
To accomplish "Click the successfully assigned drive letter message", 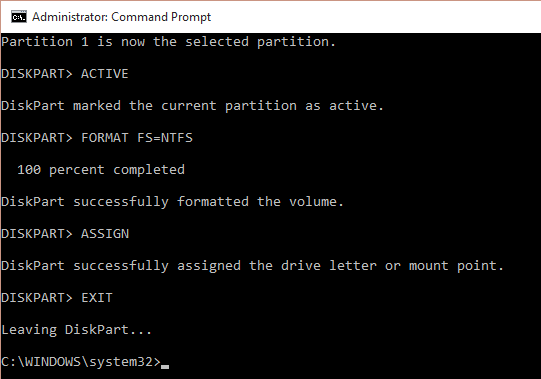I will (252, 266).
